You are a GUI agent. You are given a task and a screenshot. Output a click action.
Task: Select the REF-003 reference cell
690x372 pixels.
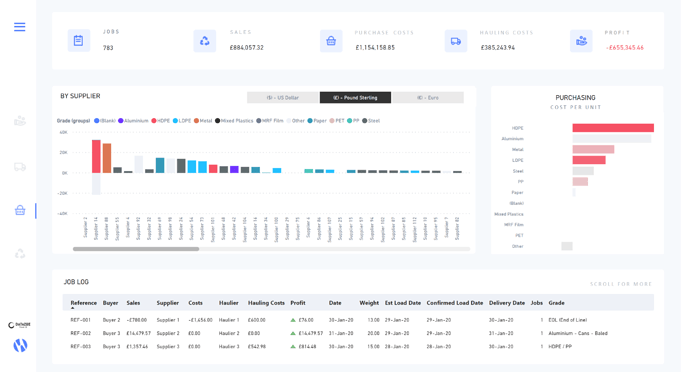81,346
